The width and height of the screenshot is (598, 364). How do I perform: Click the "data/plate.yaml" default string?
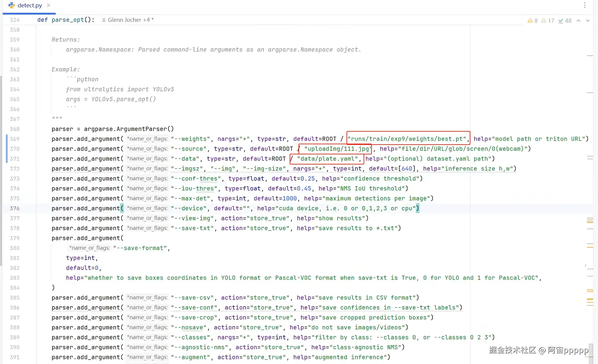point(327,159)
